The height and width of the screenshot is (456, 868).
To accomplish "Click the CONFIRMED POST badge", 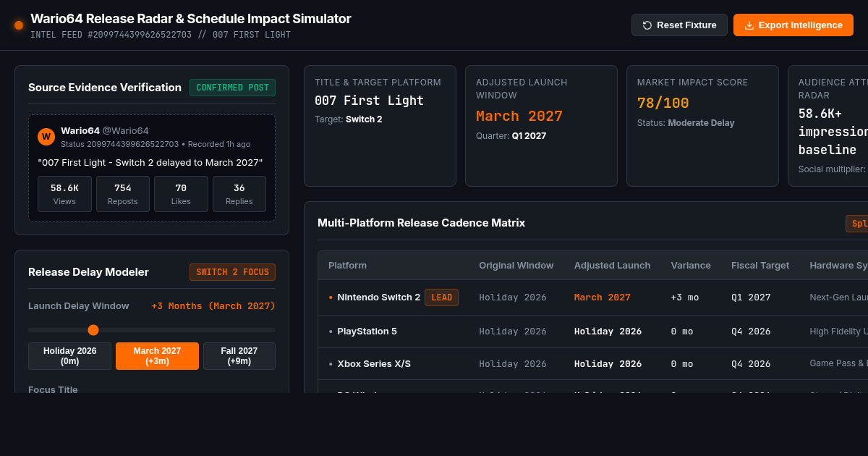I will point(232,88).
